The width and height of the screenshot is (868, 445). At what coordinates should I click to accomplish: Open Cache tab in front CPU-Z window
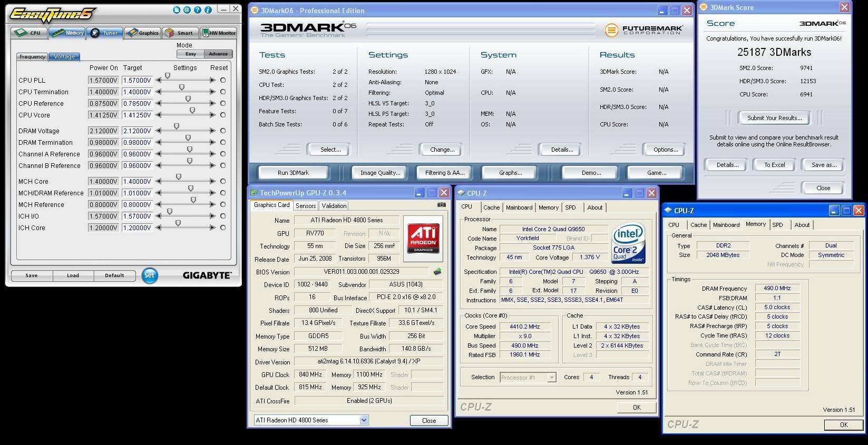pos(699,225)
